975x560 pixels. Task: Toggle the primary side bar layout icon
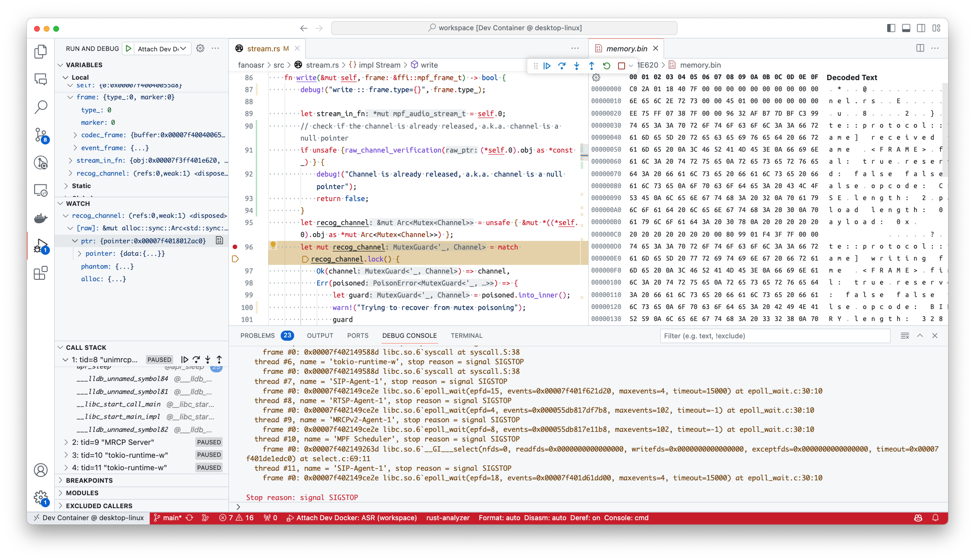[891, 28]
